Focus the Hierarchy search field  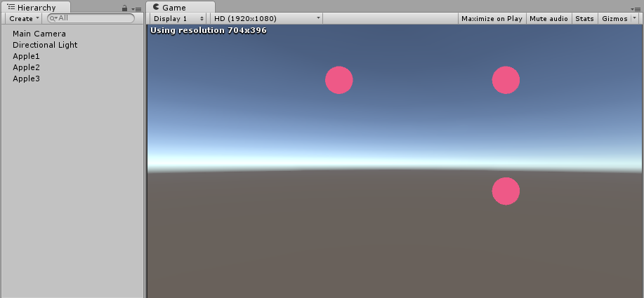tap(91, 18)
